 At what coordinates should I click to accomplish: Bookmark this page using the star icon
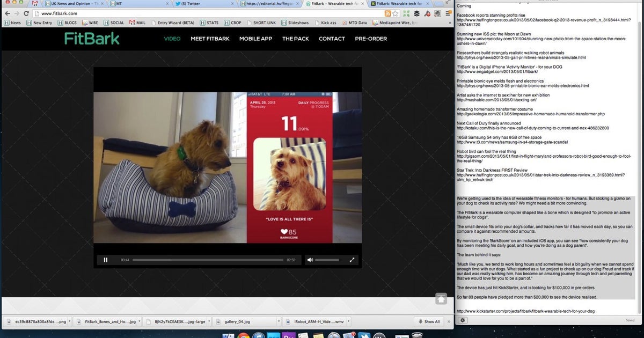click(396, 13)
